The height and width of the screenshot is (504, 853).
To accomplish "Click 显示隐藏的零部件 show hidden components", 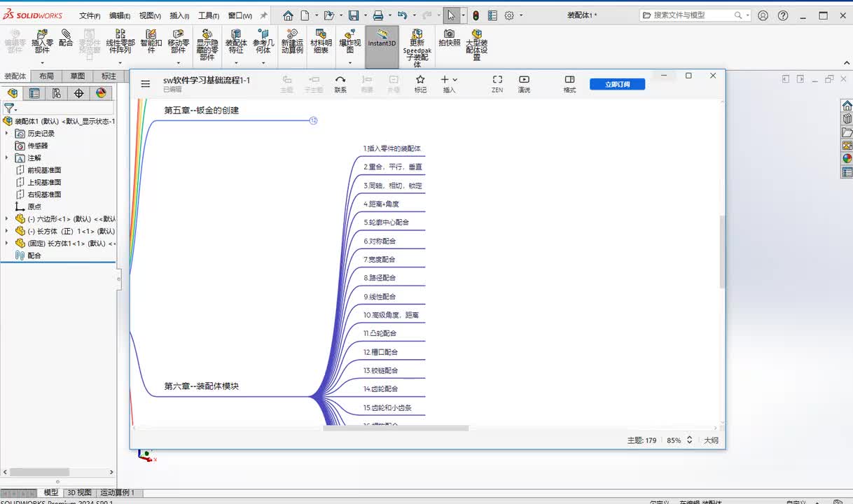I will [x=207, y=44].
